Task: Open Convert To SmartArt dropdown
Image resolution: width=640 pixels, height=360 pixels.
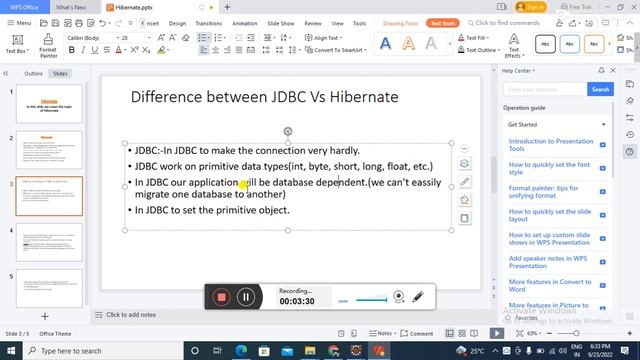Action: click(x=336, y=50)
